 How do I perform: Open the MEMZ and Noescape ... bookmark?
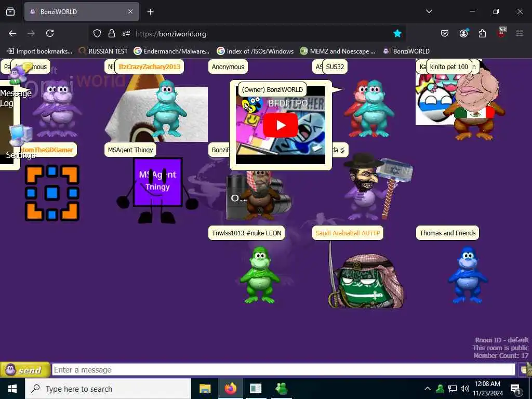coord(338,51)
